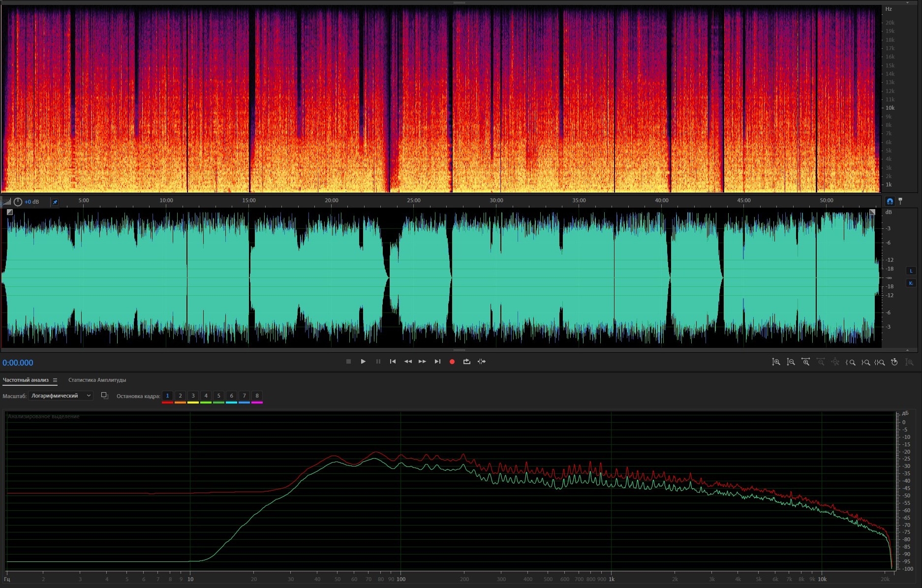
Task: Toggle the left channel L button
Action: [x=911, y=271]
